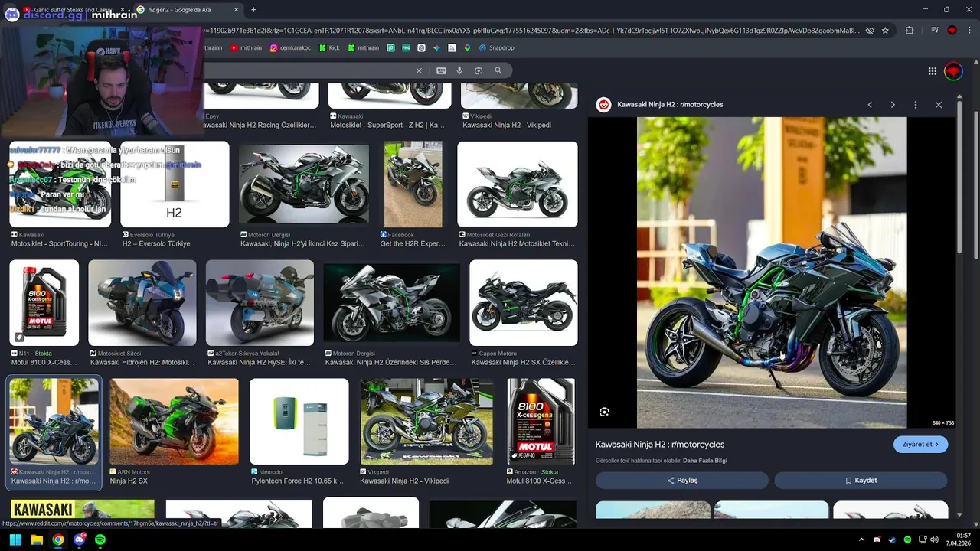This screenshot has width=980, height=551.
Task: Click the Kaydet save button
Action: [x=861, y=480]
